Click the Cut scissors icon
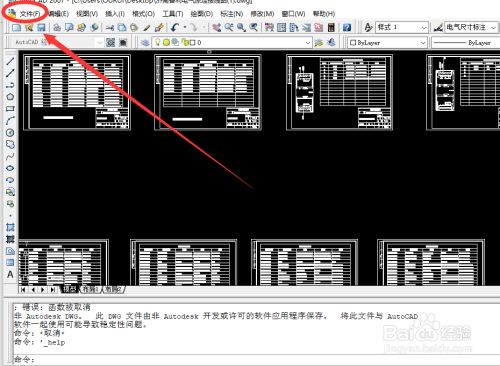 point(110,27)
